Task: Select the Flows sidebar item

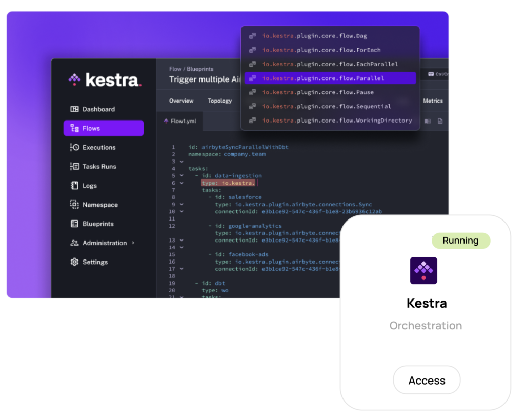Action: (104, 128)
